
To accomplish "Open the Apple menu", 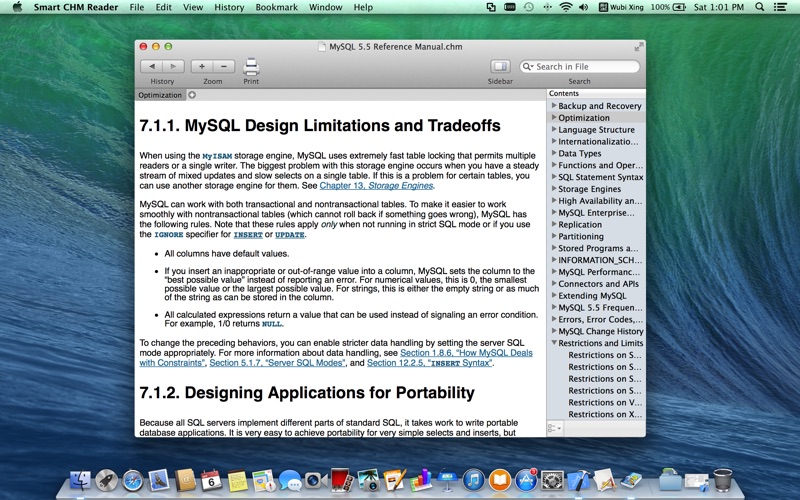I will (17, 7).
